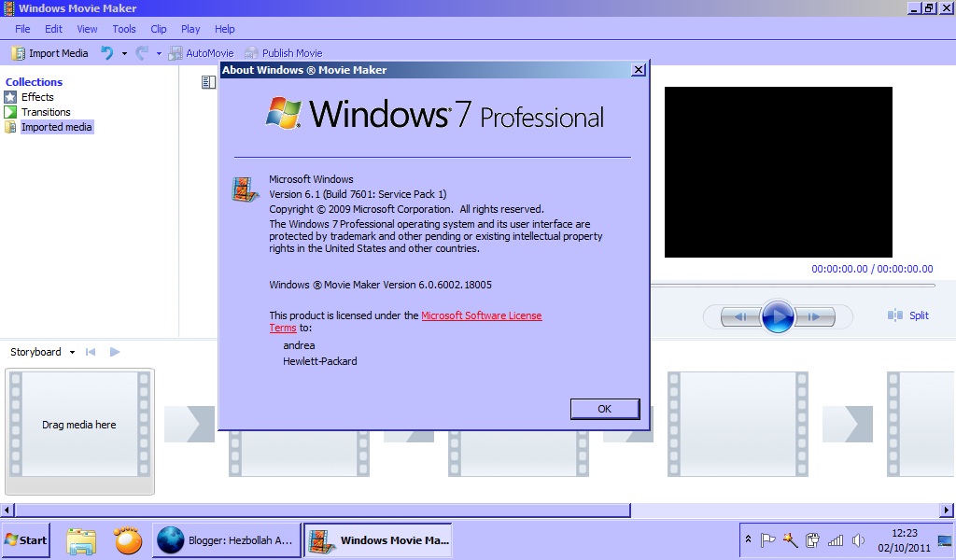Click the Windows Movie Maker taskbar button
Viewport: 956px width, 560px height.
click(378, 539)
